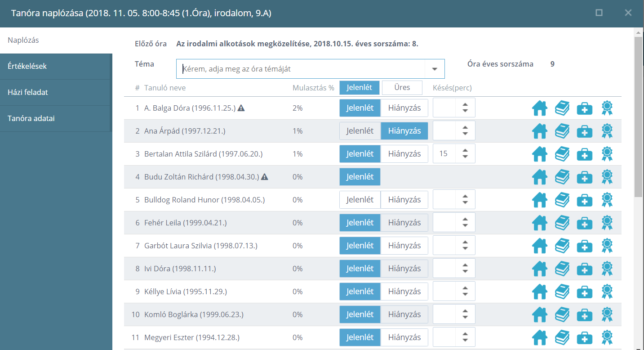The height and width of the screenshot is (350, 644).
Task: Increase late minutes for A. Balga Dóra
Action: (x=465, y=104)
